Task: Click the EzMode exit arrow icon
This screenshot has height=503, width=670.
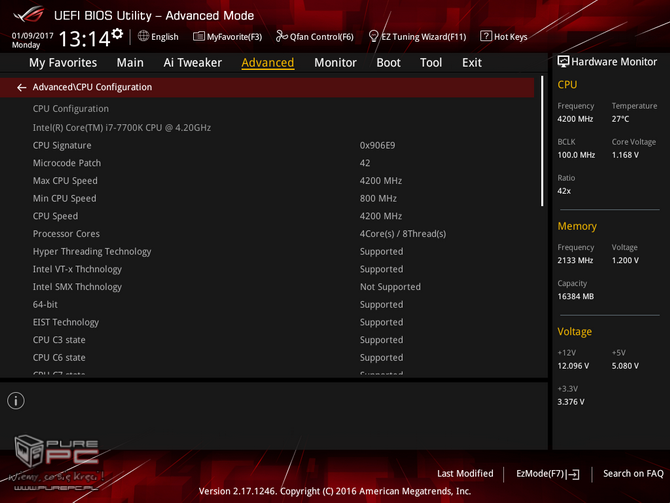Action: pos(573,474)
